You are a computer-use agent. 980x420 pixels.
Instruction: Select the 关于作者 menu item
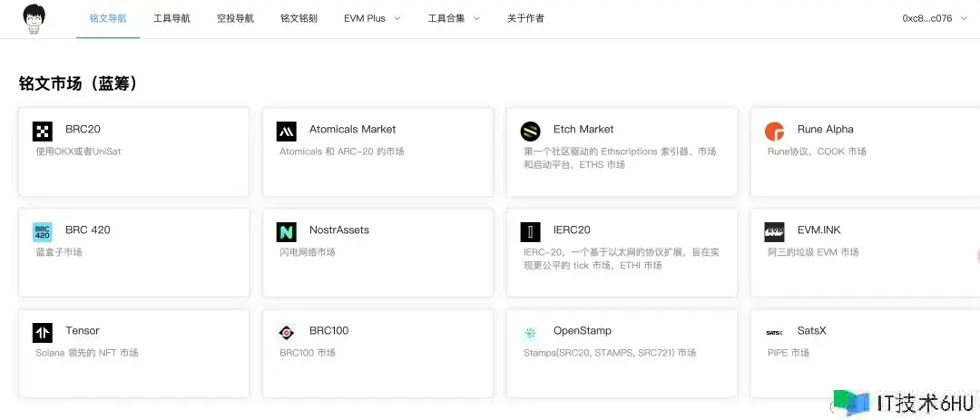(525, 19)
